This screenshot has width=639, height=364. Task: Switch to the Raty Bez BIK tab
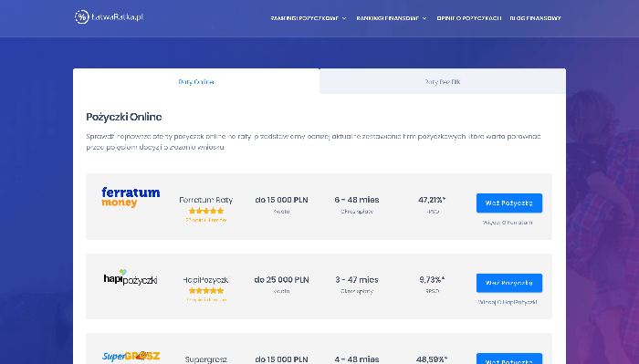pyautogui.click(x=443, y=81)
